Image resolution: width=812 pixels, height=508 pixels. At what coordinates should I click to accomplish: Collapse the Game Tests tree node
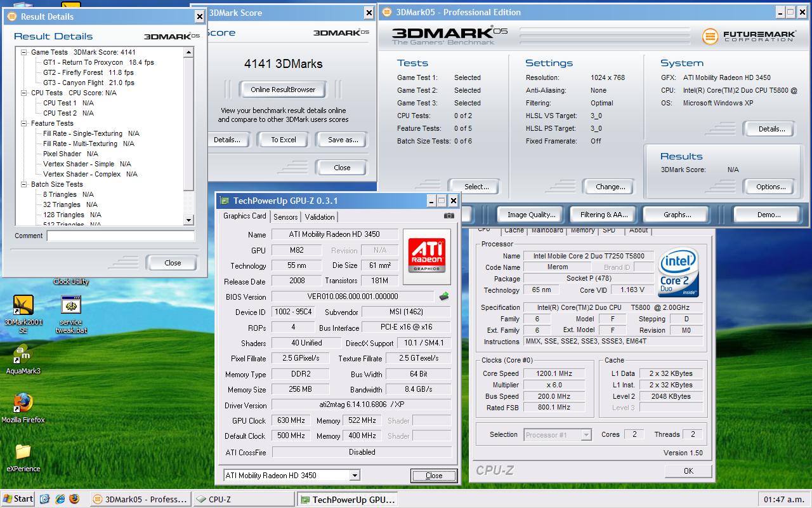(24, 52)
